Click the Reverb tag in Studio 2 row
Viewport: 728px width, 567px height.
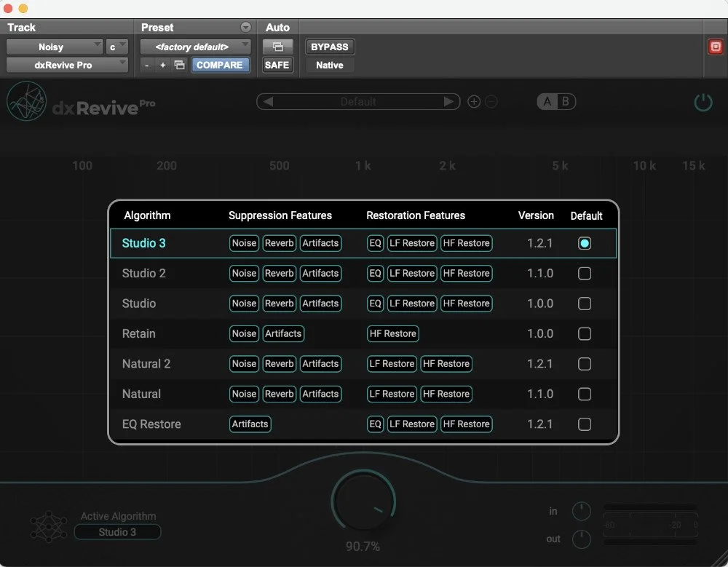coord(279,273)
